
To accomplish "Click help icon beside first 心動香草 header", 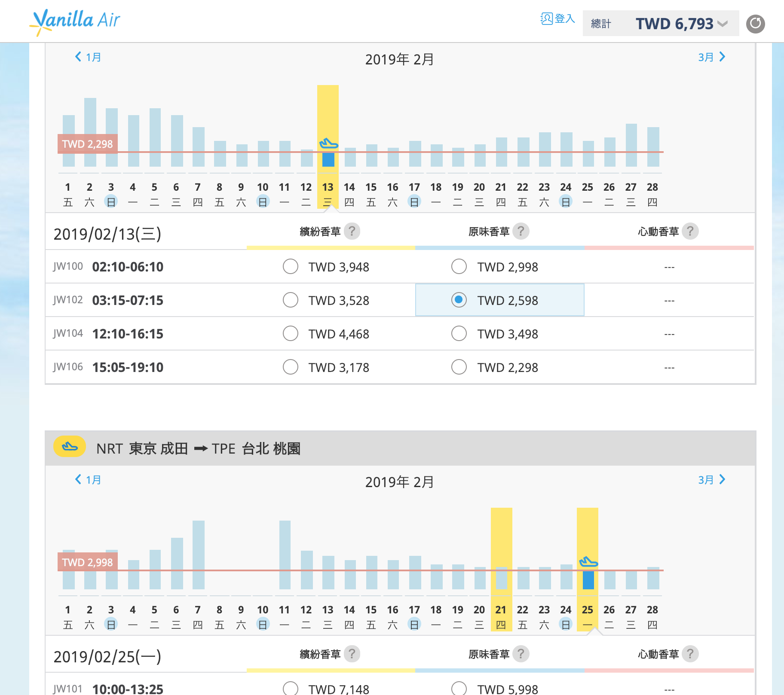I will click(690, 232).
